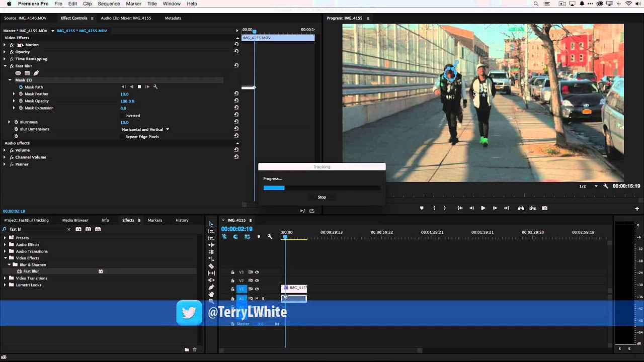
Task: Track selected mask backward
Action: (132, 87)
